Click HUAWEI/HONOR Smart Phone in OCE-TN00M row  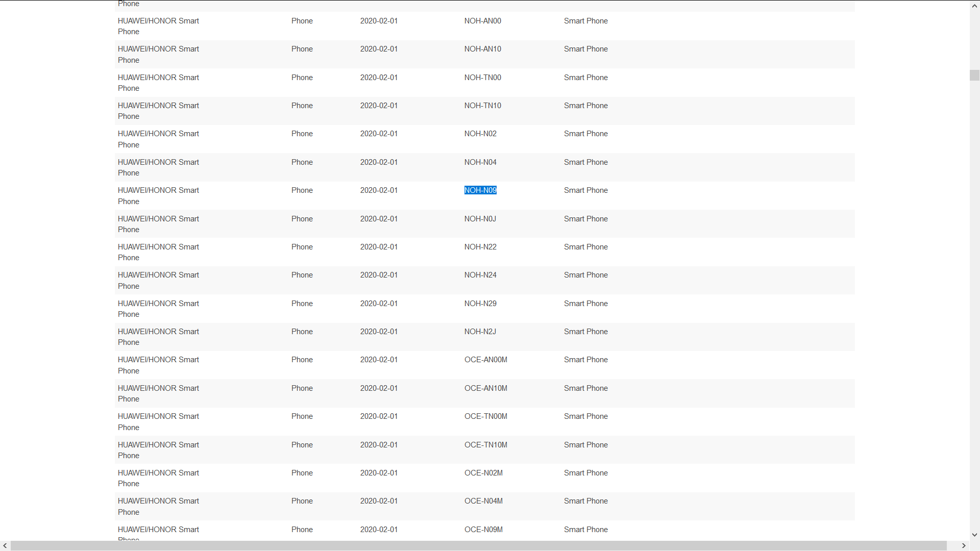pos(158,422)
